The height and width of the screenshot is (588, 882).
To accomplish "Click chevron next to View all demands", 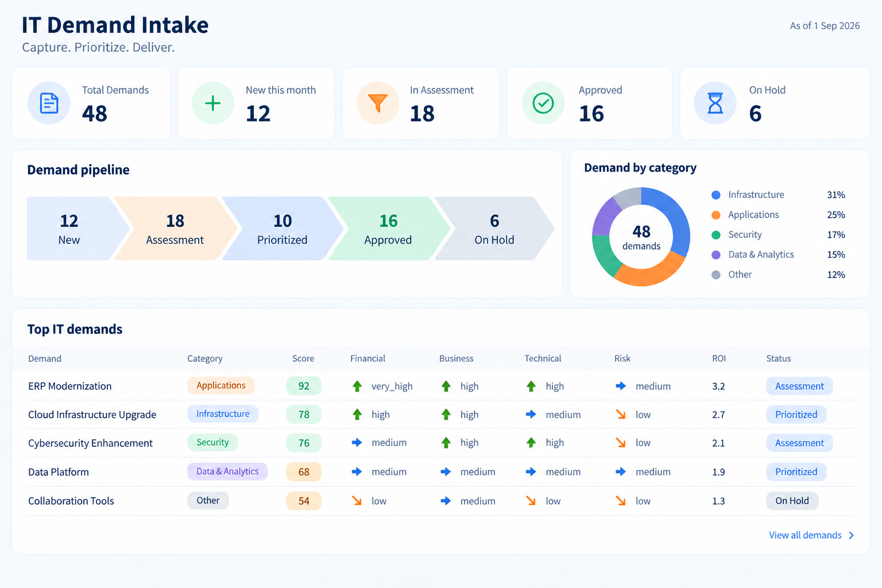I will 851,535.
